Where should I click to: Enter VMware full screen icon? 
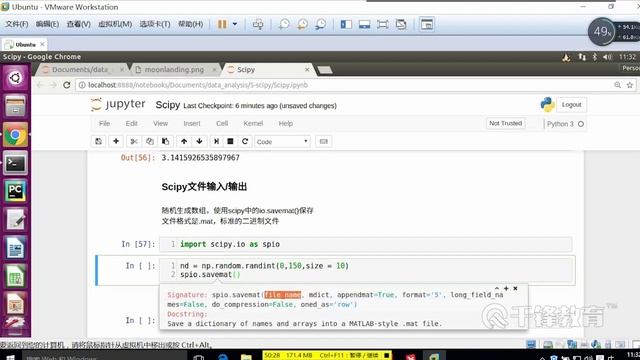tap(382, 24)
